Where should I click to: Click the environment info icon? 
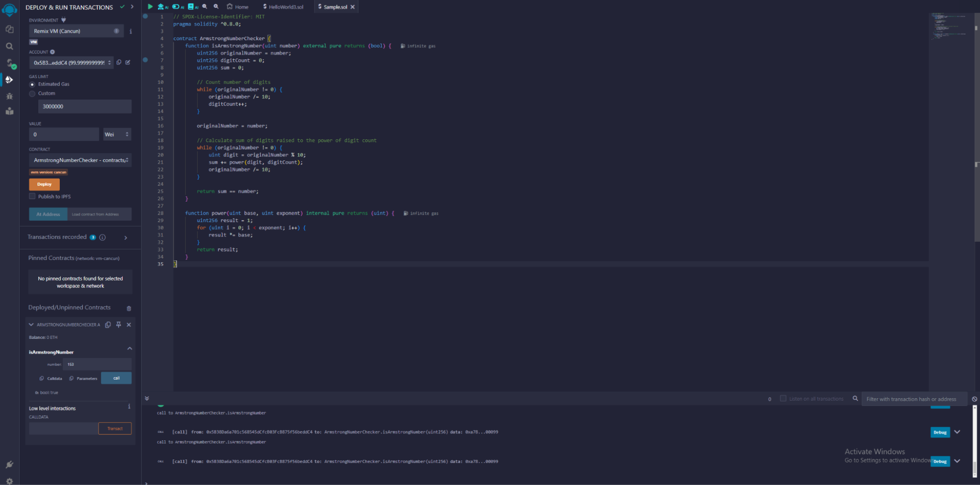130,31
